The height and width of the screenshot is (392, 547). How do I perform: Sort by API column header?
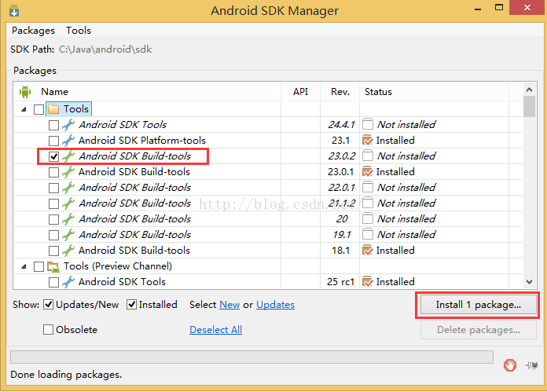pos(300,92)
